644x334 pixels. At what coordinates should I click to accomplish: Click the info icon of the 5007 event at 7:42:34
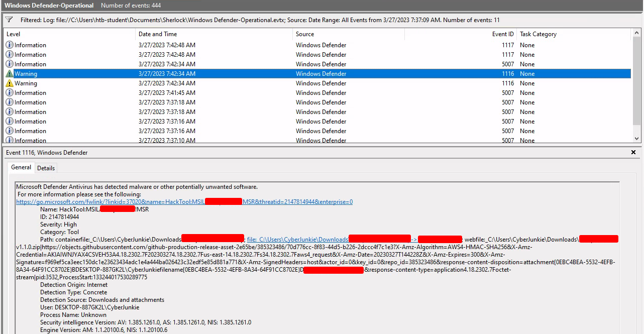coord(10,64)
